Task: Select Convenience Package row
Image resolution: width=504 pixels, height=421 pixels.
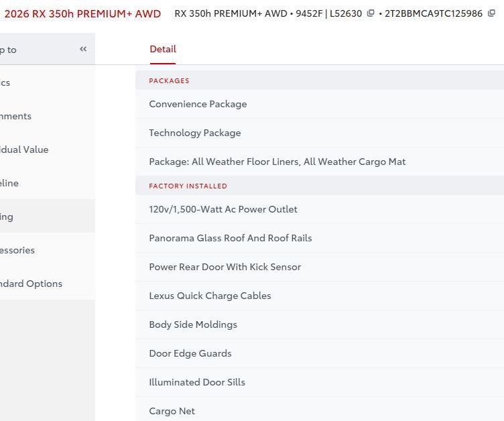Action: click(x=198, y=104)
